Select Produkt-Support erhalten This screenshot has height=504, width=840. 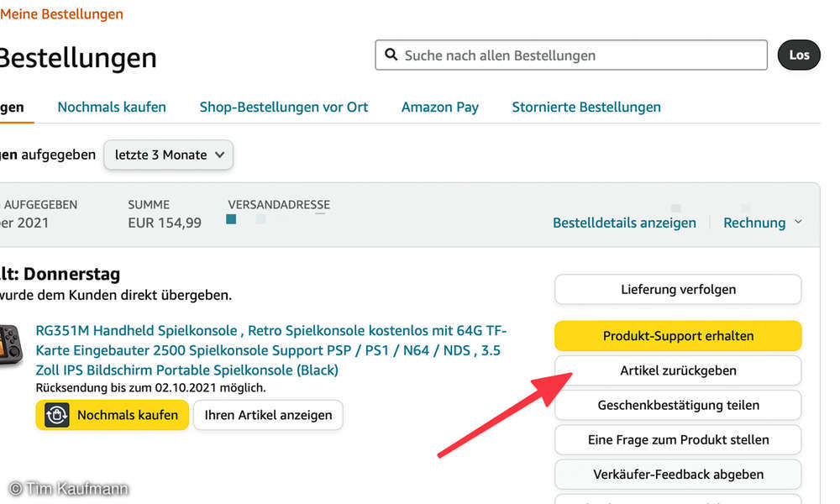pyautogui.click(x=677, y=335)
